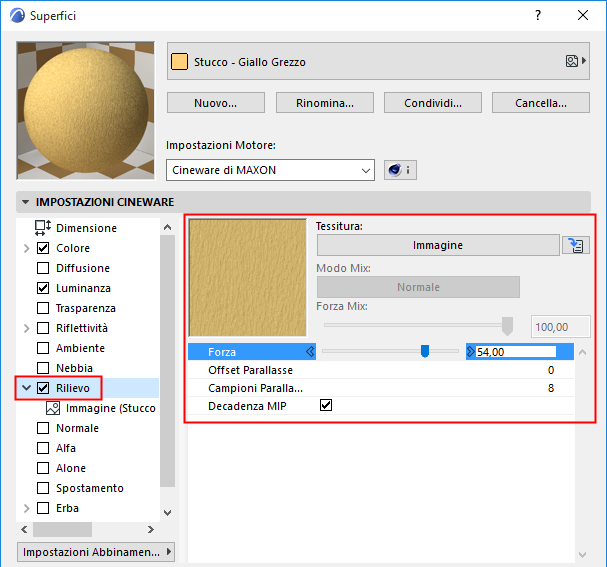Enable the Nebbia checkbox
This screenshot has width=607, height=567.
(x=43, y=368)
